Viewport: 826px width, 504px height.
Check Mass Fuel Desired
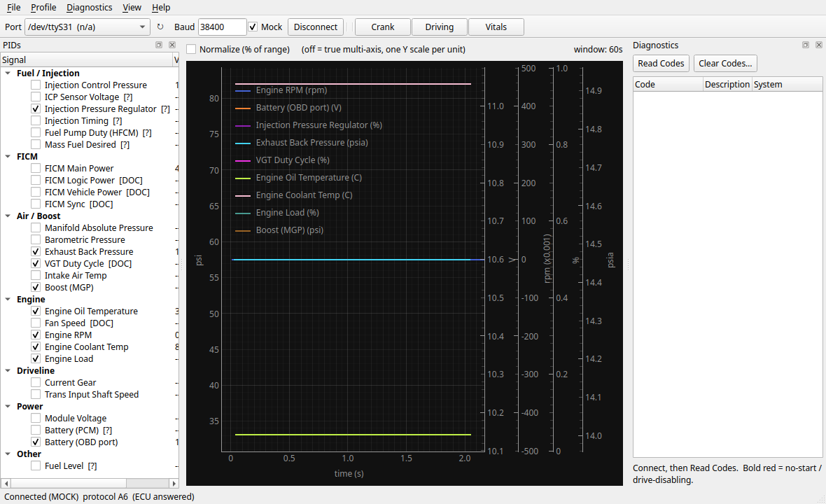click(36, 144)
